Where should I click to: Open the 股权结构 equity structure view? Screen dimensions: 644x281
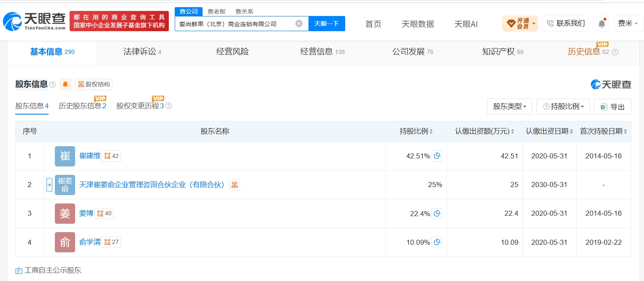pos(94,84)
